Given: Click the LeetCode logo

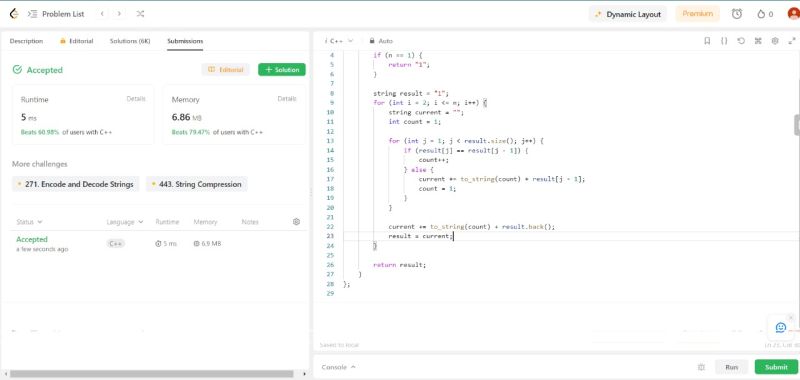Looking at the screenshot, I should point(14,14).
